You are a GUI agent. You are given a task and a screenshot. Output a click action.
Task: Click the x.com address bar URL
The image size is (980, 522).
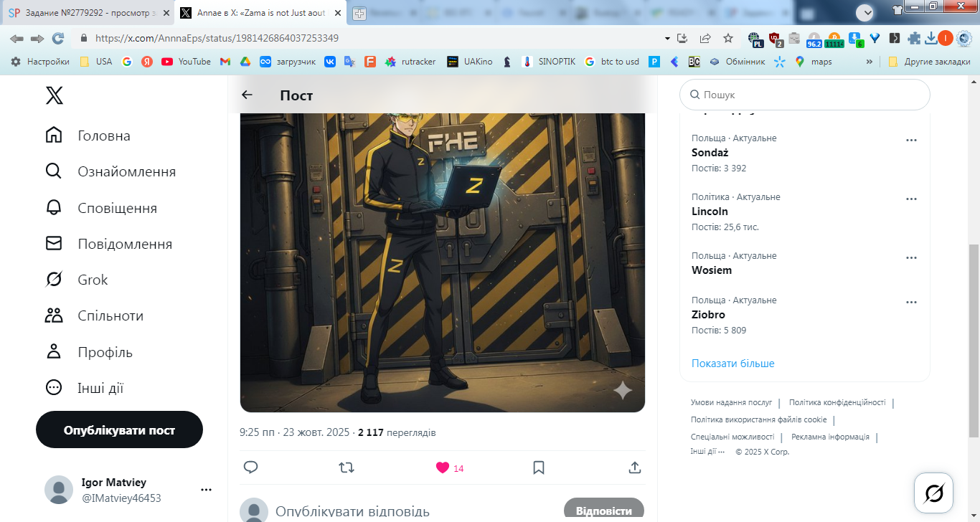click(217, 39)
